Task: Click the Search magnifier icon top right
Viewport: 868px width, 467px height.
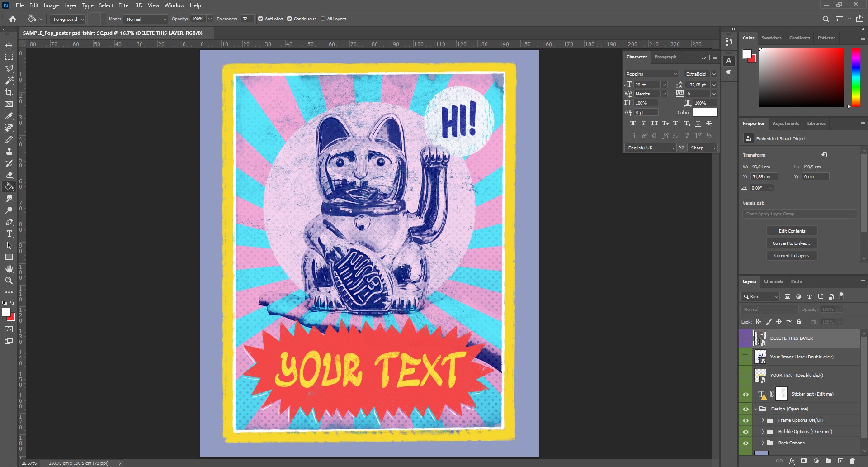Action: coord(826,19)
